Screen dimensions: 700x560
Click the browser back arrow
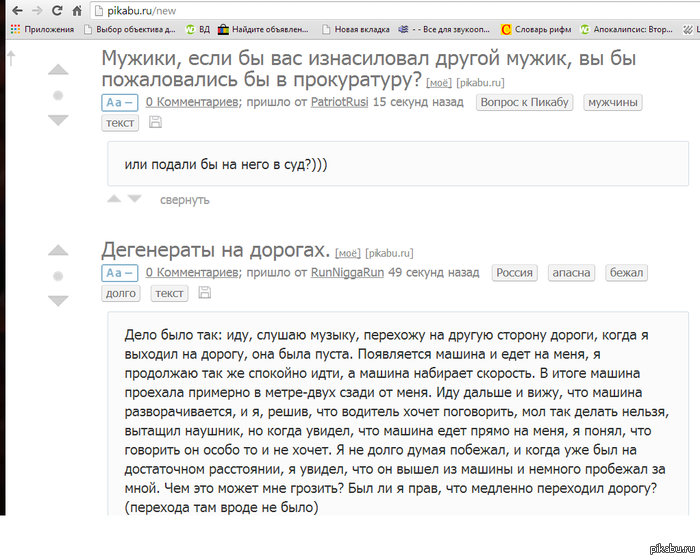pyautogui.click(x=12, y=11)
